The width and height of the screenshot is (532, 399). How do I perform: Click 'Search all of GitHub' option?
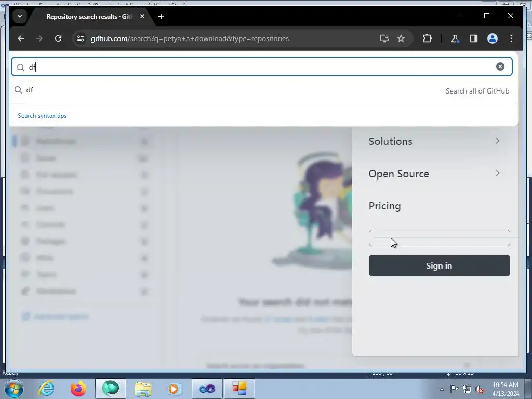click(x=477, y=91)
